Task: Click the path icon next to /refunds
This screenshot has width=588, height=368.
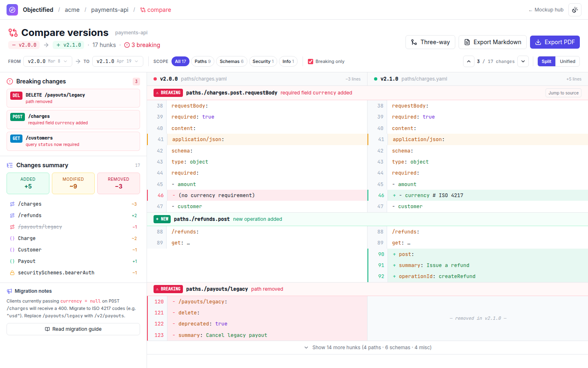Action: (x=12, y=215)
